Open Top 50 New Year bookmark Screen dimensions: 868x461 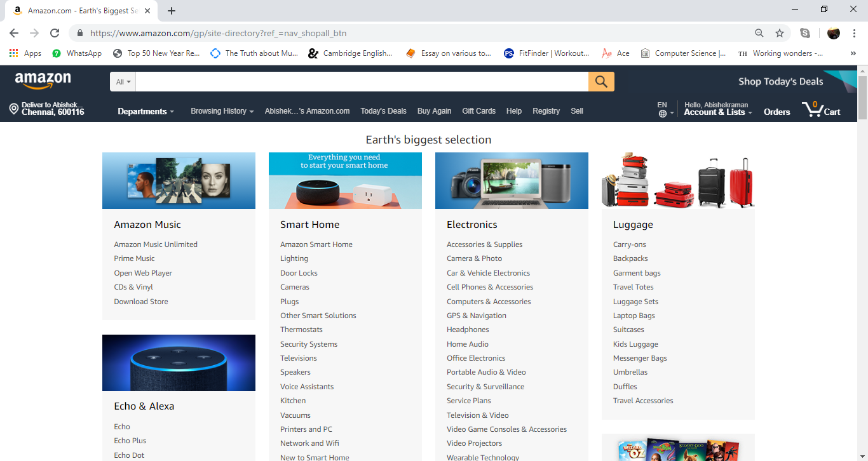(156, 53)
